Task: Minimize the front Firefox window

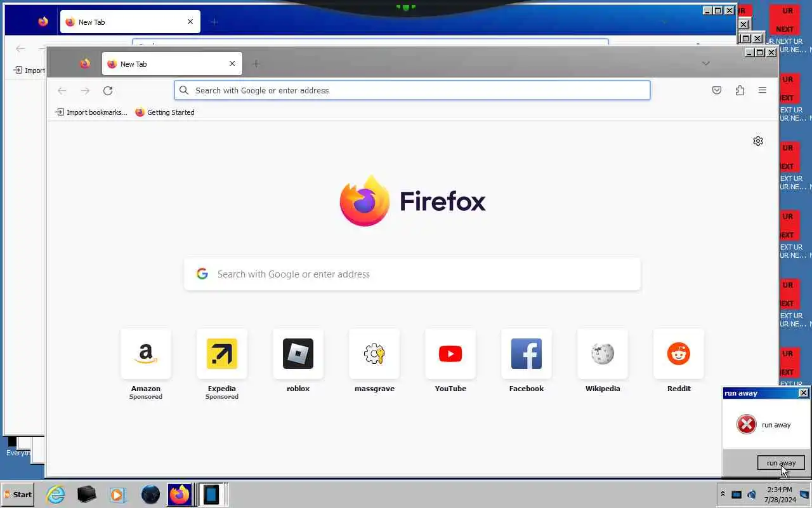Action: coord(749,53)
